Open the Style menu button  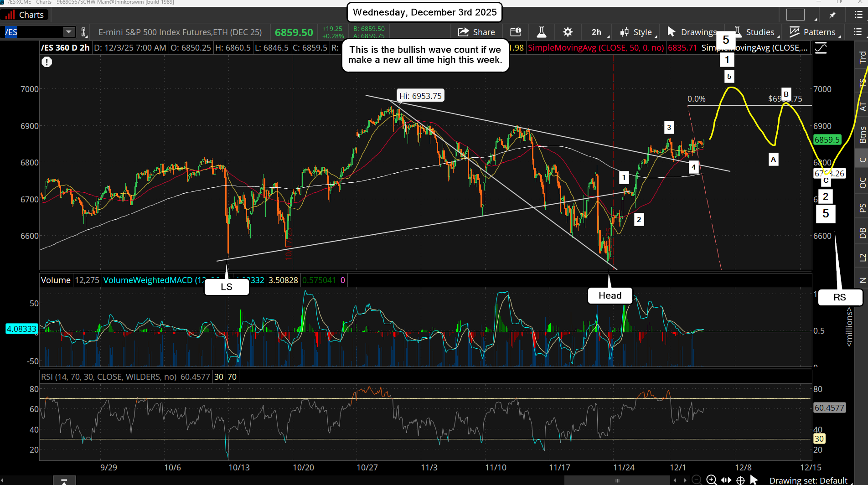637,32
